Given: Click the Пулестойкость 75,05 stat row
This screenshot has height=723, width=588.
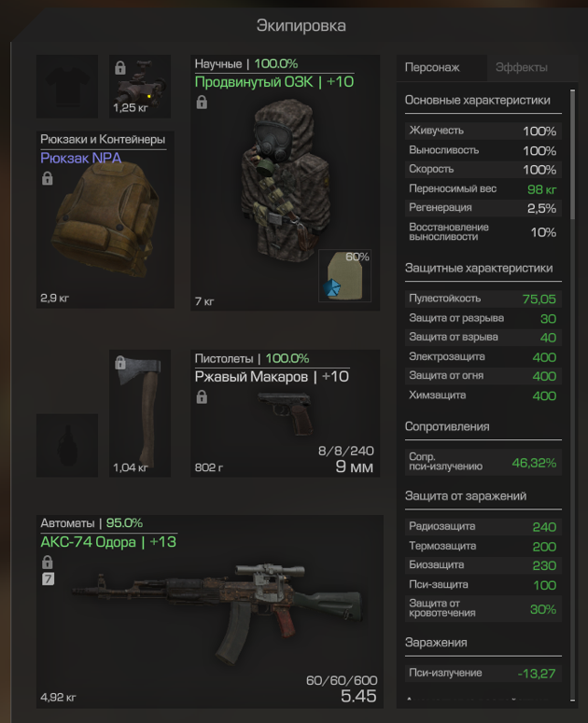Looking at the screenshot, I should [x=483, y=299].
